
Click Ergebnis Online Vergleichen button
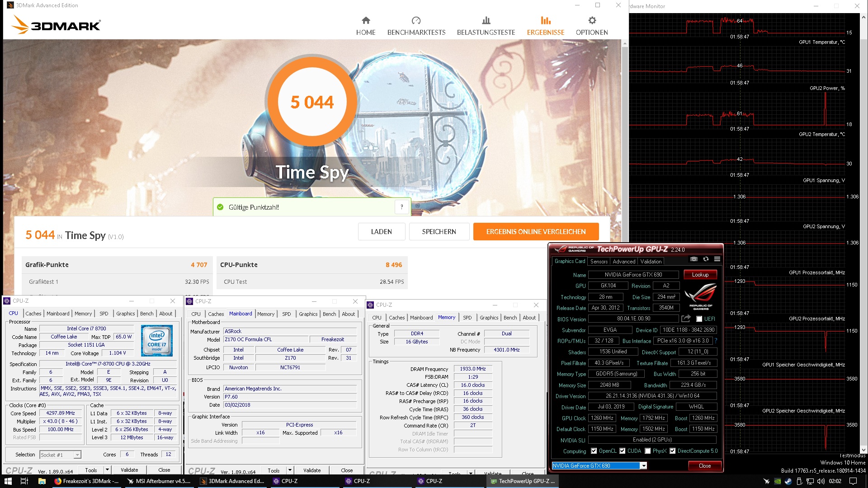click(536, 232)
